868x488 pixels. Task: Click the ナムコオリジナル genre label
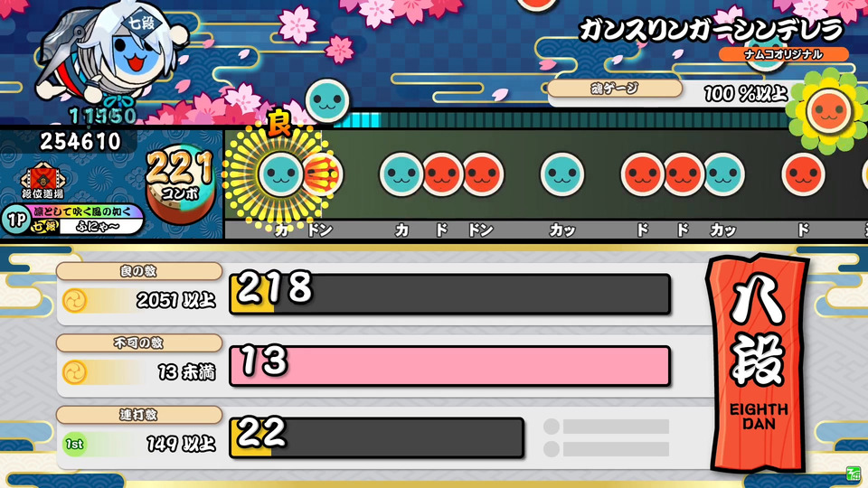click(x=783, y=54)
